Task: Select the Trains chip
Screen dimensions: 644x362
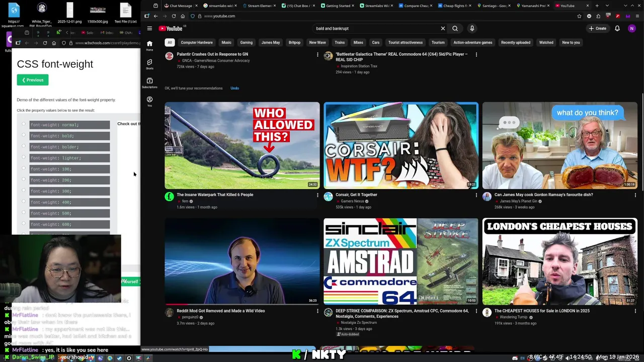Action: 340,42
